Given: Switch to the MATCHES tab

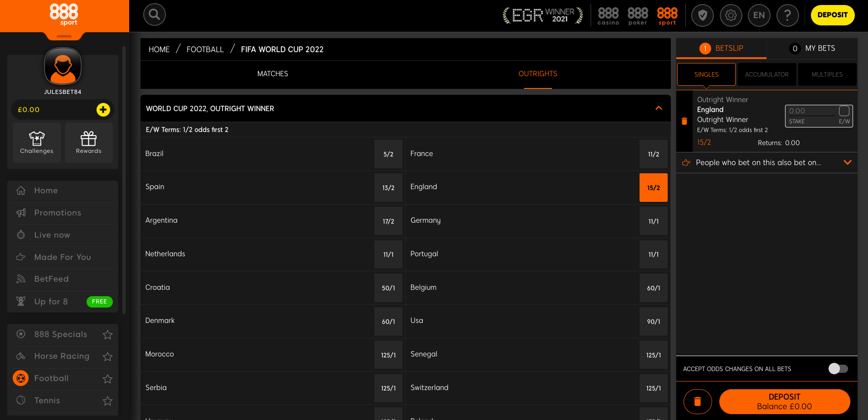Looking at the screenshot, I should tap(272, 74).
